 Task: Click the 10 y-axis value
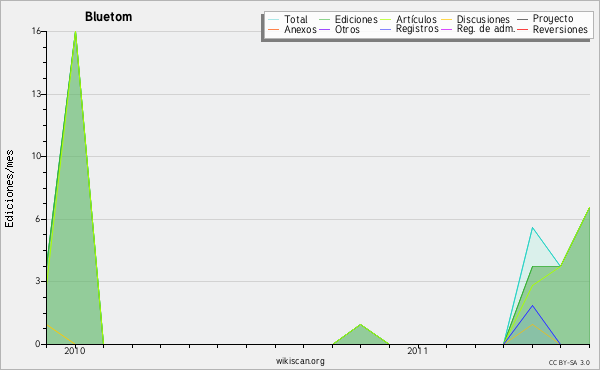coord(36,156)
